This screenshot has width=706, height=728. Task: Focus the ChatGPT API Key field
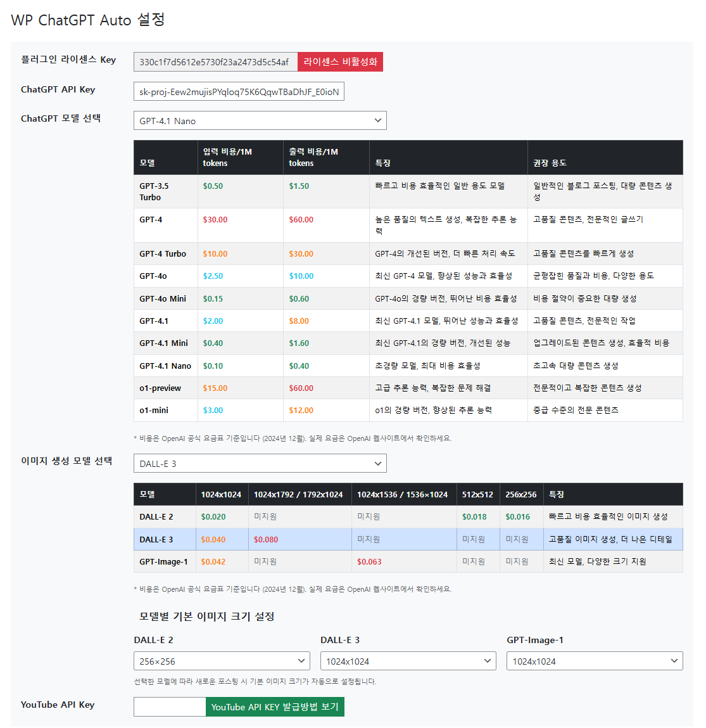(239, 91)
